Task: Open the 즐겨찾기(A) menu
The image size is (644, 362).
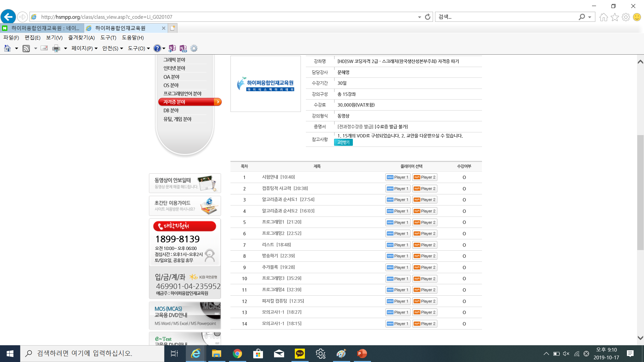Action: coord(82,38)
